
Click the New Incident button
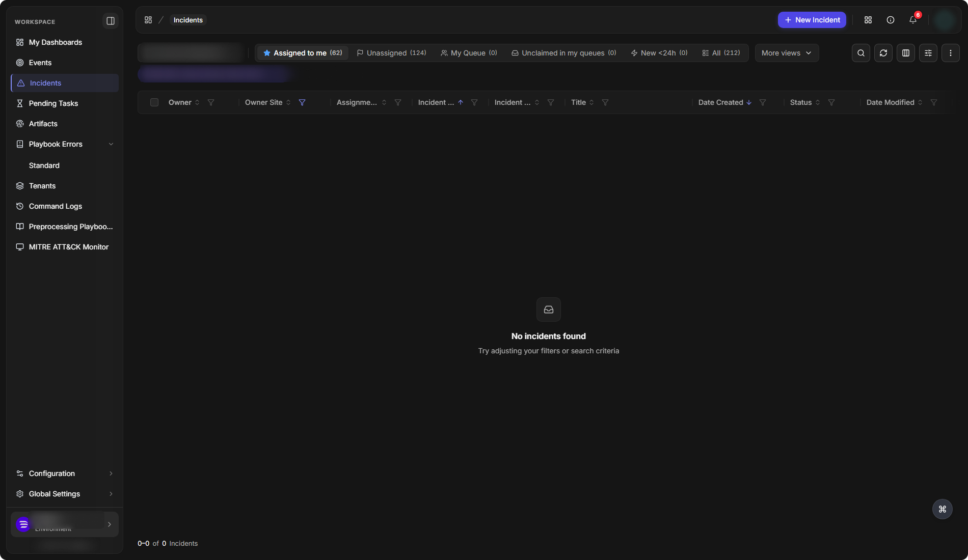pyautogui.click(x=812, y=20)
